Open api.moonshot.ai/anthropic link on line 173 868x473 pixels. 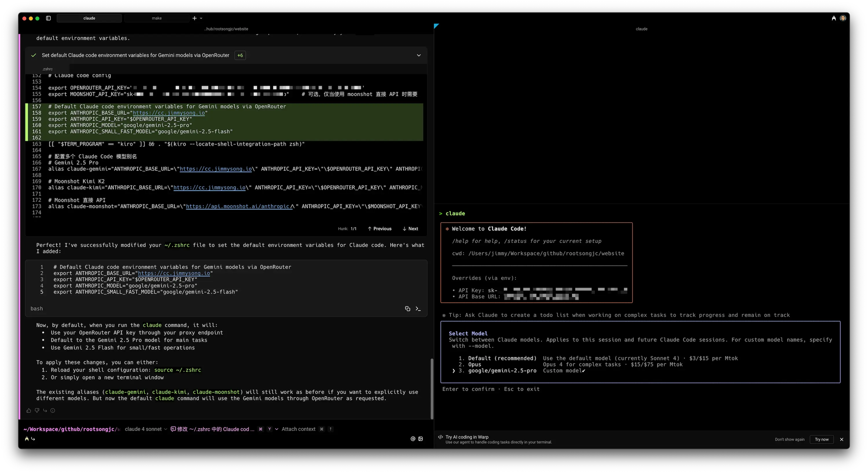[x=239, y=206]
